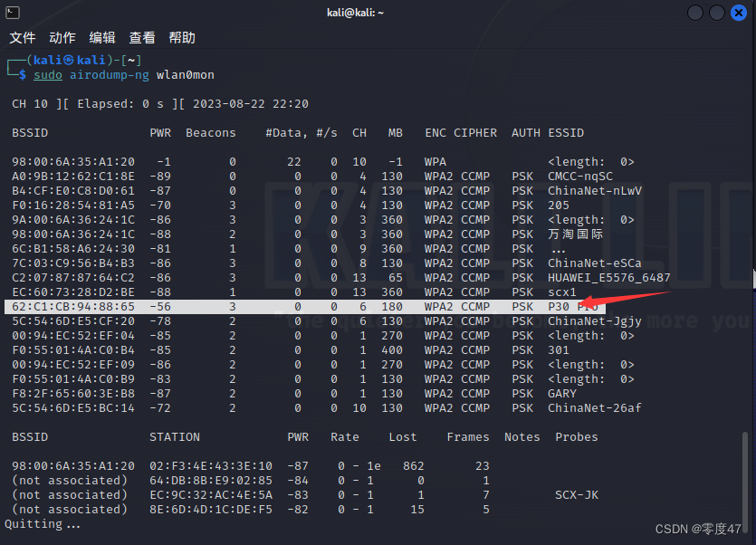
Task: Click the wlan0mon interface argument
Action: (x=185, y=75)
